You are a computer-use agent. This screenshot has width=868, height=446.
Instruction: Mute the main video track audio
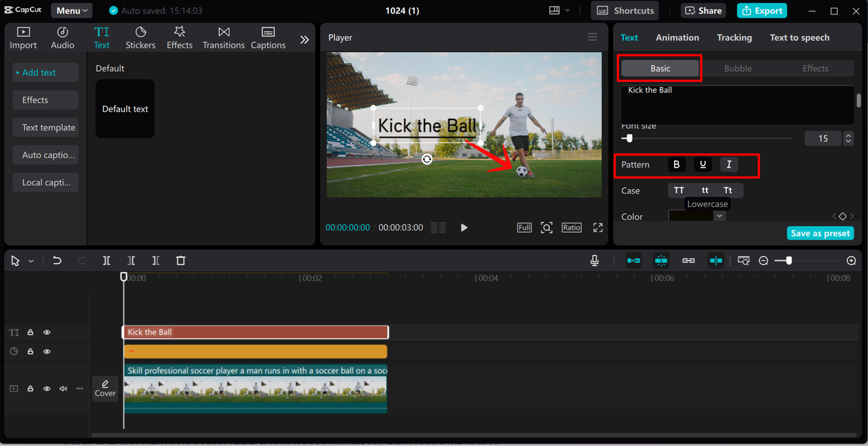pyautogui.click(x=63, y=389)
